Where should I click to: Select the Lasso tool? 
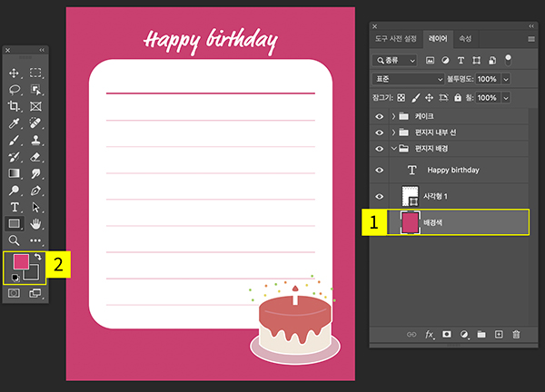coord(14,90)
